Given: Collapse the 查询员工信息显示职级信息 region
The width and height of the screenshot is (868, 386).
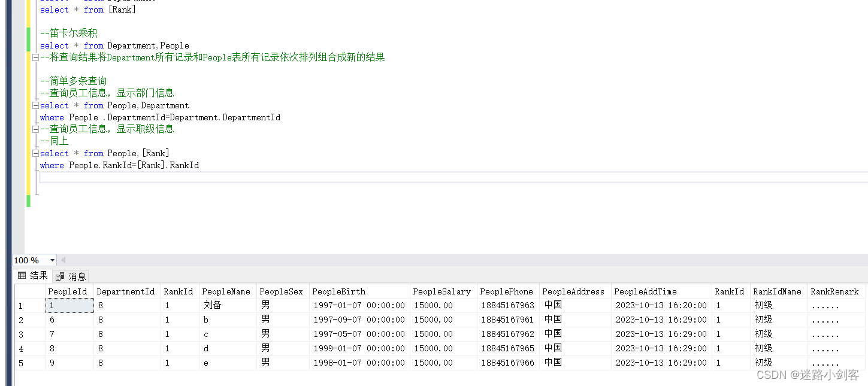Looking at the screenshot, I should coord(35,129).
